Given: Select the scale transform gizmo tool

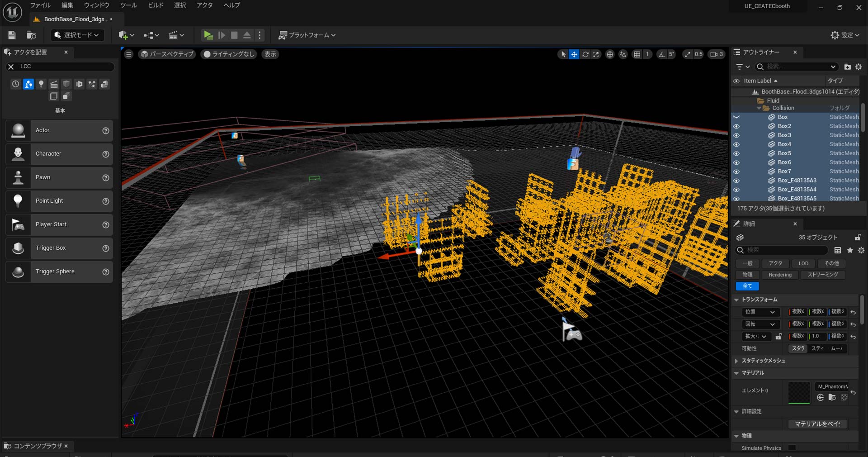Looking at the screenshot, I should [x=596, y=54].
